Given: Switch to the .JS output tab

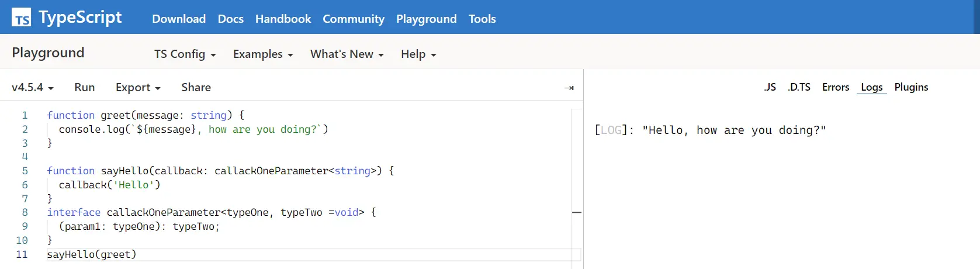Looking at the screenshot, I should tap(770, 87).
